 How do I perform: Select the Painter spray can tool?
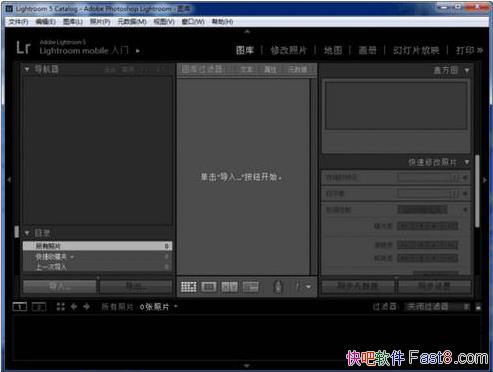click(x=278, y=286)
